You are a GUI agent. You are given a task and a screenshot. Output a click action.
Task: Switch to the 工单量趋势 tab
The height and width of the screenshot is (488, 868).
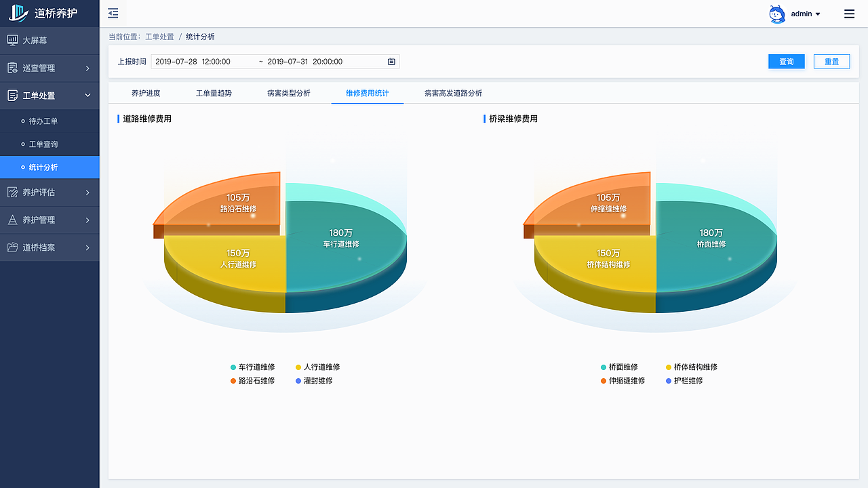214,93
